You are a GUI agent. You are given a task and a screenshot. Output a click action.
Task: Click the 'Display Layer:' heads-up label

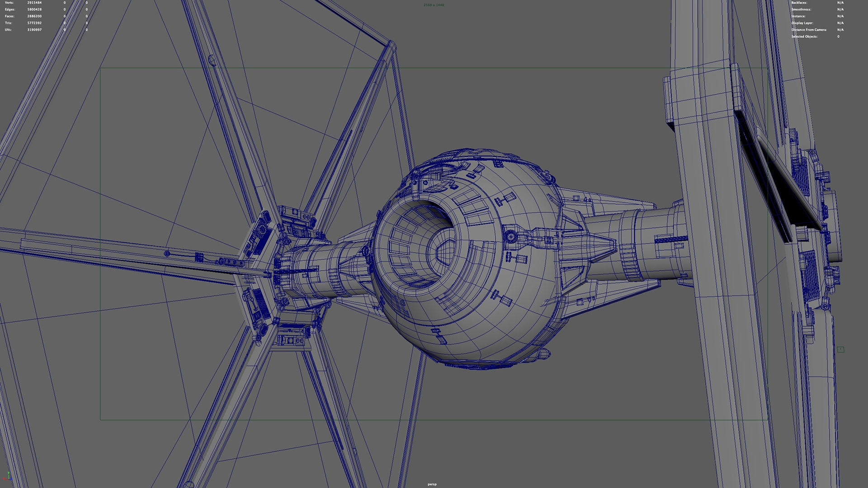coord(802,23)
